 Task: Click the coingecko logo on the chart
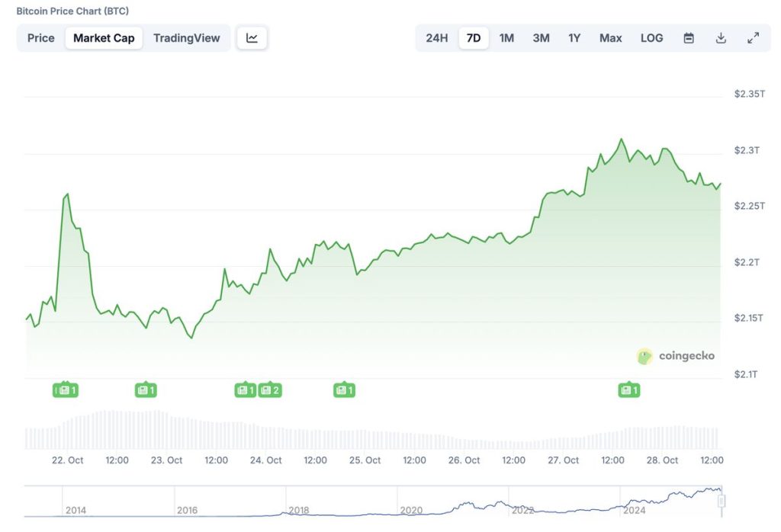676,355
